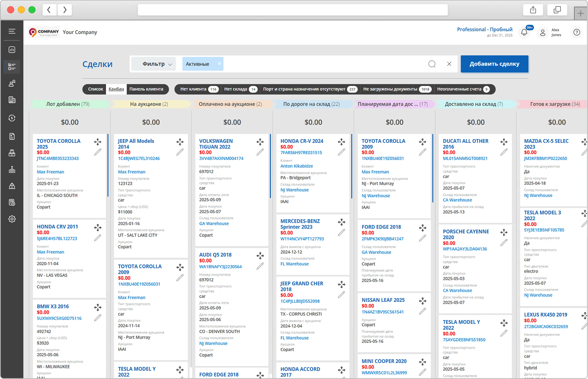Open the Professional - Пробный plan link
The width and height of the screenshot is (588, 379).
[x=485, y=30]
